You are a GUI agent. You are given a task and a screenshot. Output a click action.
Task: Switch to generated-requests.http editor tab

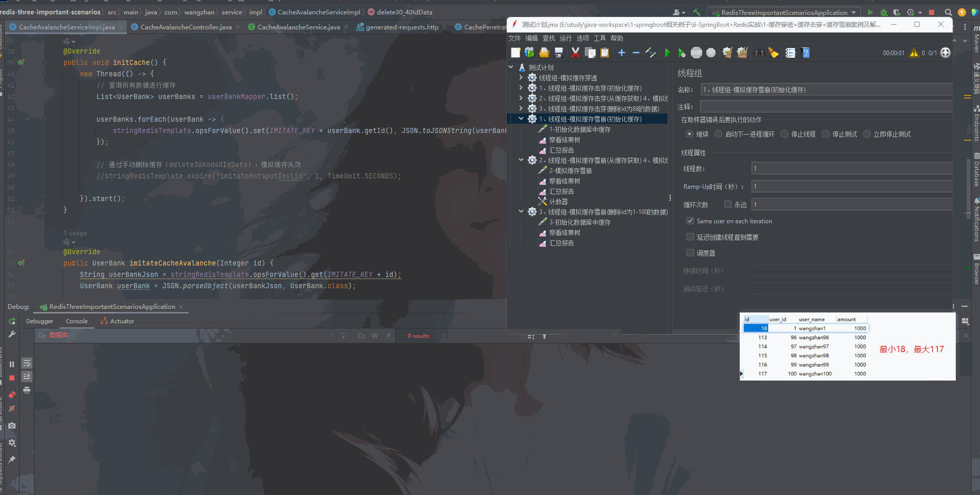[402, 27]
